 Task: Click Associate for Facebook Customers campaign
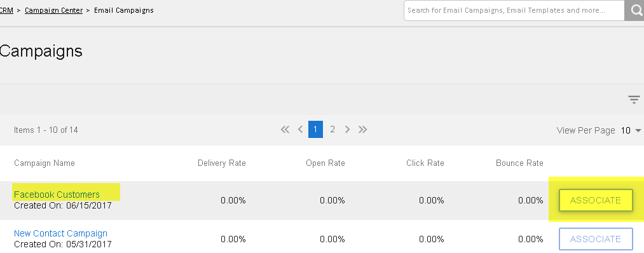pos(596,200)
